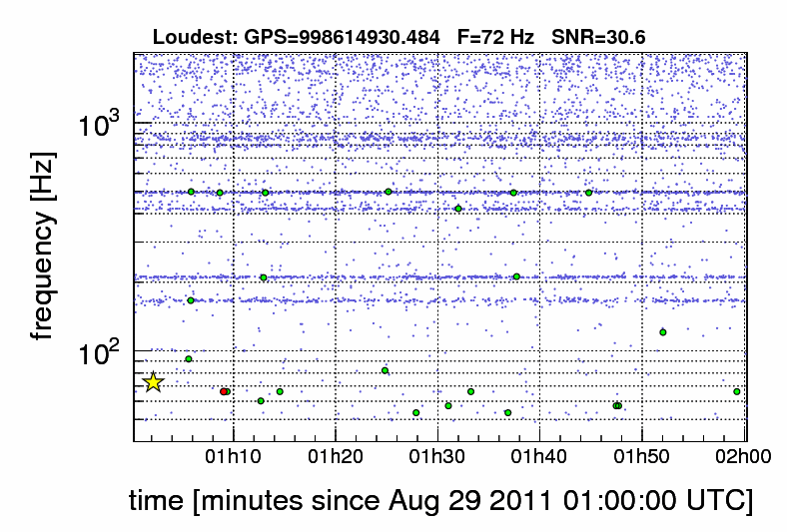This screenshot has height=532, width=787.
Task: Select the lone green marker above 100 Hz near 01h52
Action: pyautogui.click(x=663, y=332)
